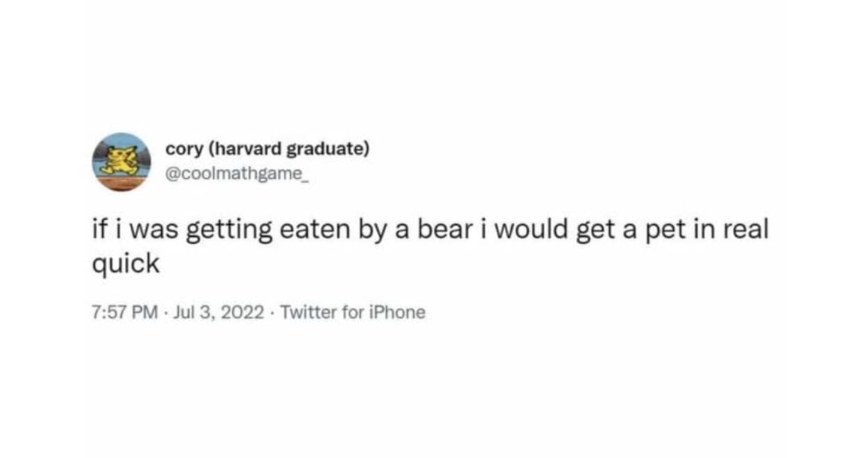Click the display name 'cory'

[x=184, y=148]
